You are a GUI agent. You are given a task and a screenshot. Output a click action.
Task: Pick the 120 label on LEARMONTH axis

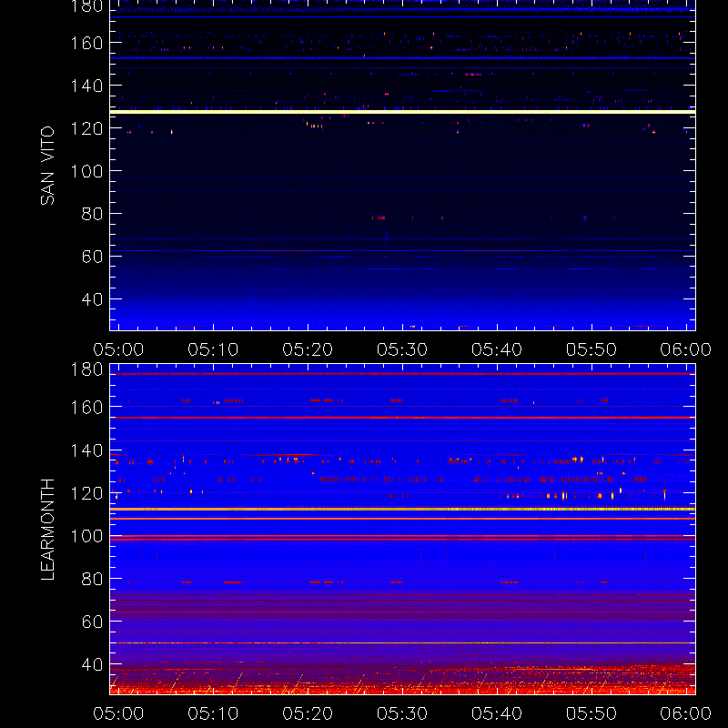[x=86, y=493]
